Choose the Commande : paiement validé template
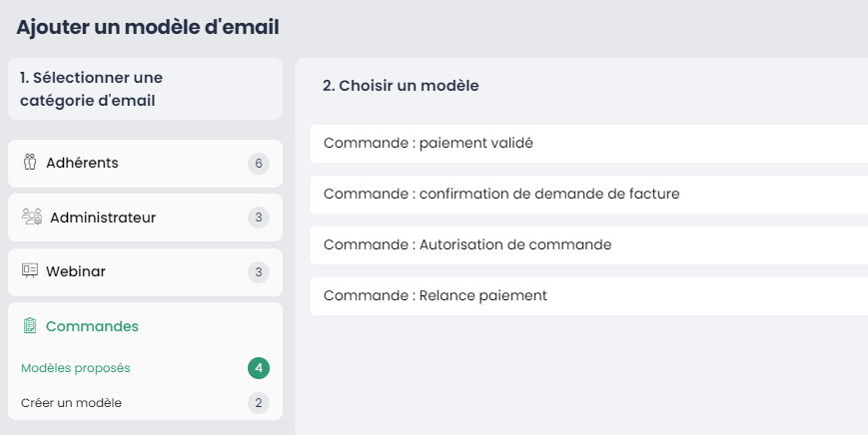This screenshot has width=868, height=435. tap(589, 143)
